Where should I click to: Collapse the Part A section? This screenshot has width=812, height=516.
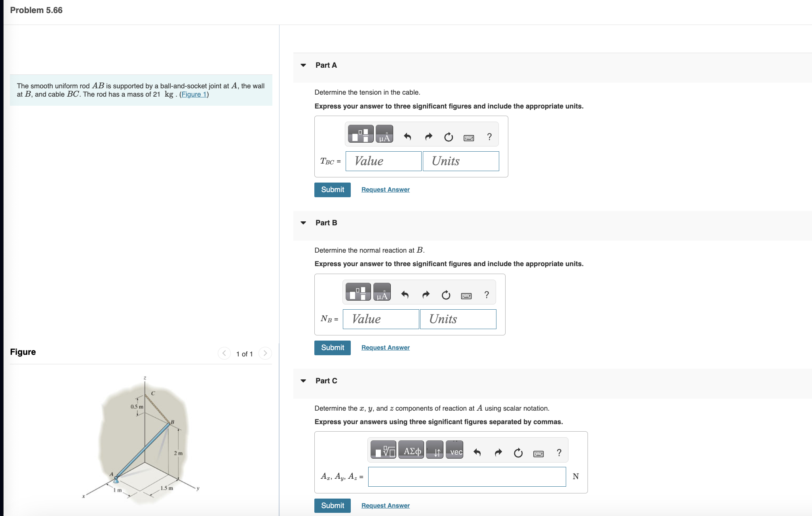[x=303, y=65]
